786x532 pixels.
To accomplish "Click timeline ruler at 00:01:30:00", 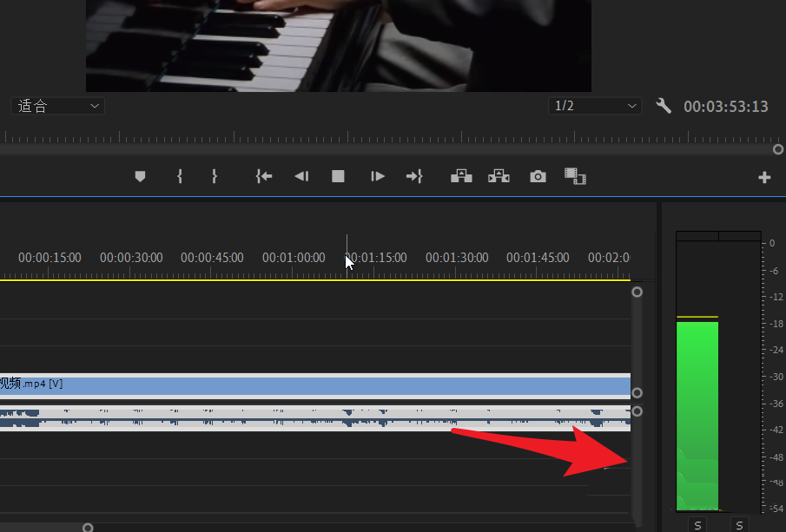I will pyautogui.click(x=457, y=258).
